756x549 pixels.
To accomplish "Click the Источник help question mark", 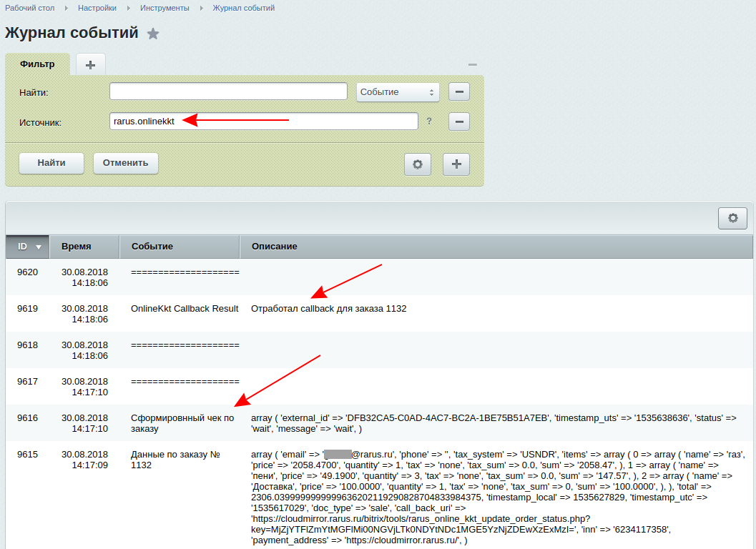I will click(429, 122).
